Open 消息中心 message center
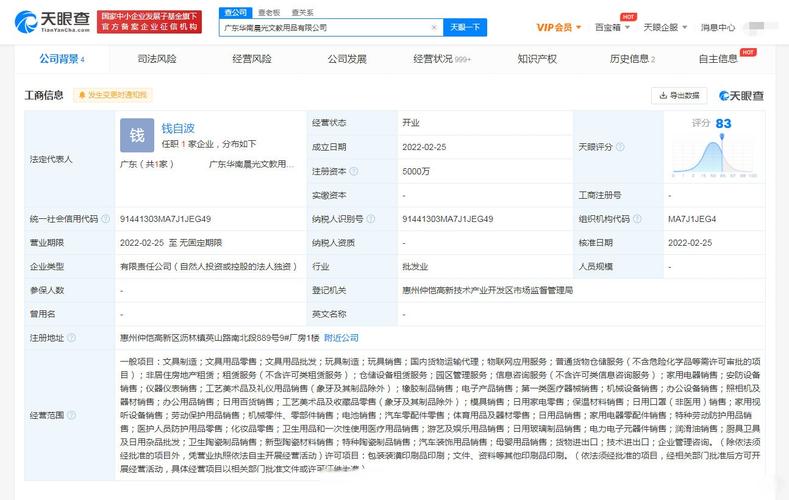The image size is (789, 500). pyautogui.click(x=718, y=27)
